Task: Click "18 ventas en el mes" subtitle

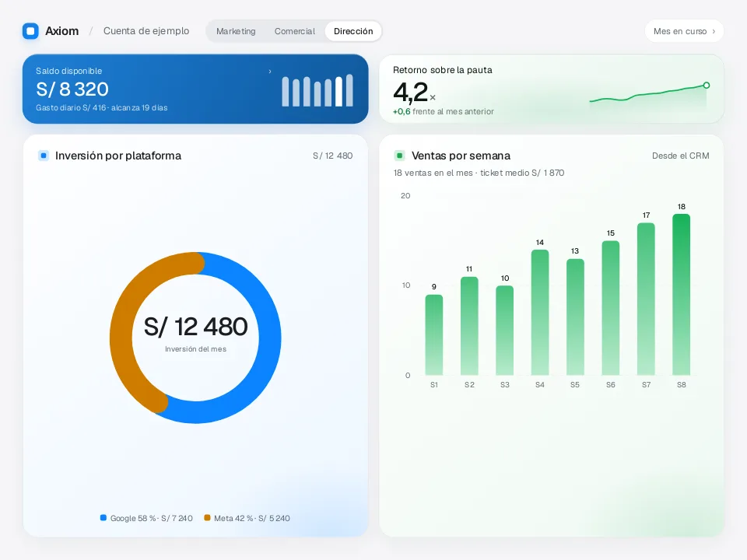Action: coord(433,173)
